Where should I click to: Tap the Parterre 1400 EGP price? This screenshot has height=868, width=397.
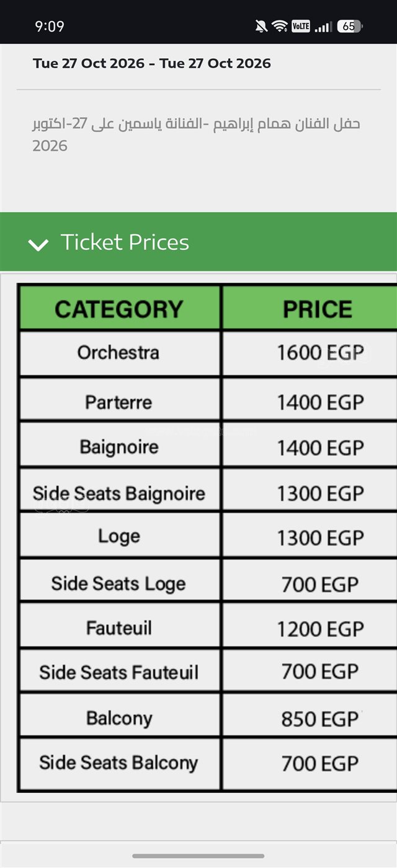pos(320,402)
